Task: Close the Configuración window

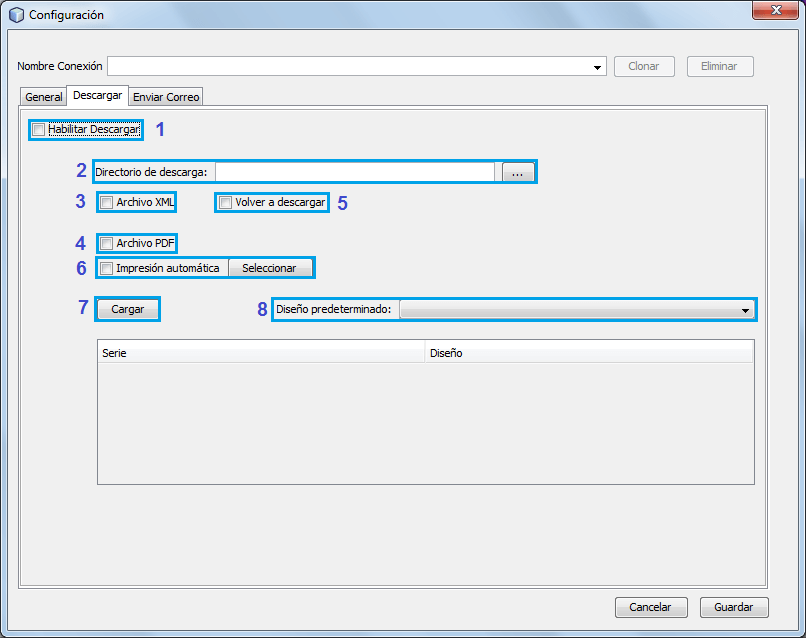Action: [x=775, y=11]
